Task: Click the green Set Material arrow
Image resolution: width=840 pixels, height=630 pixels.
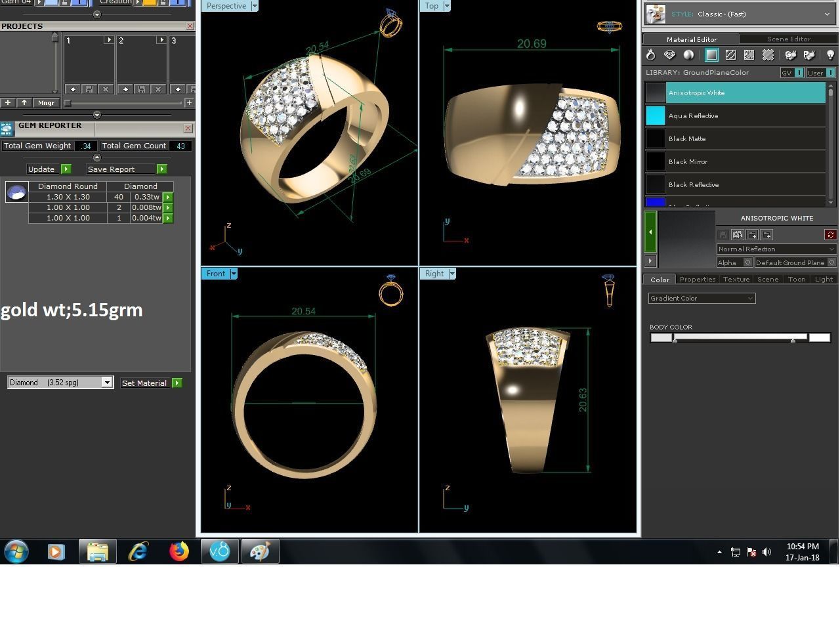Action: coord(177,383)
